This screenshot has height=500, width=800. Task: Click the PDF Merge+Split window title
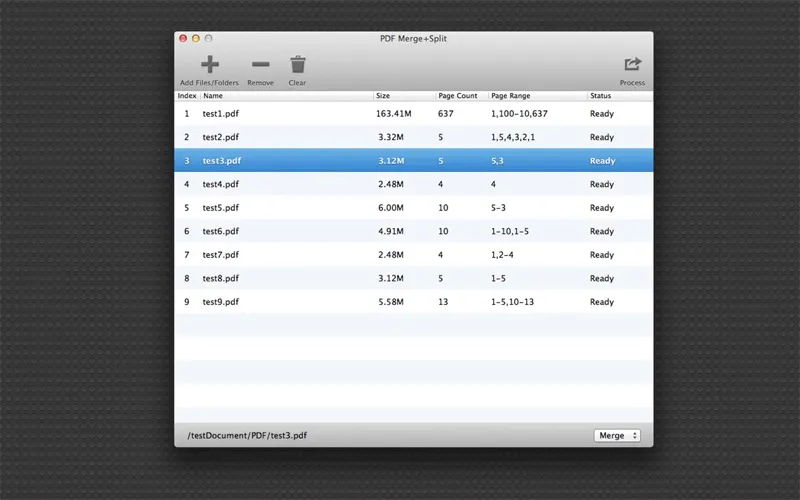413,38
